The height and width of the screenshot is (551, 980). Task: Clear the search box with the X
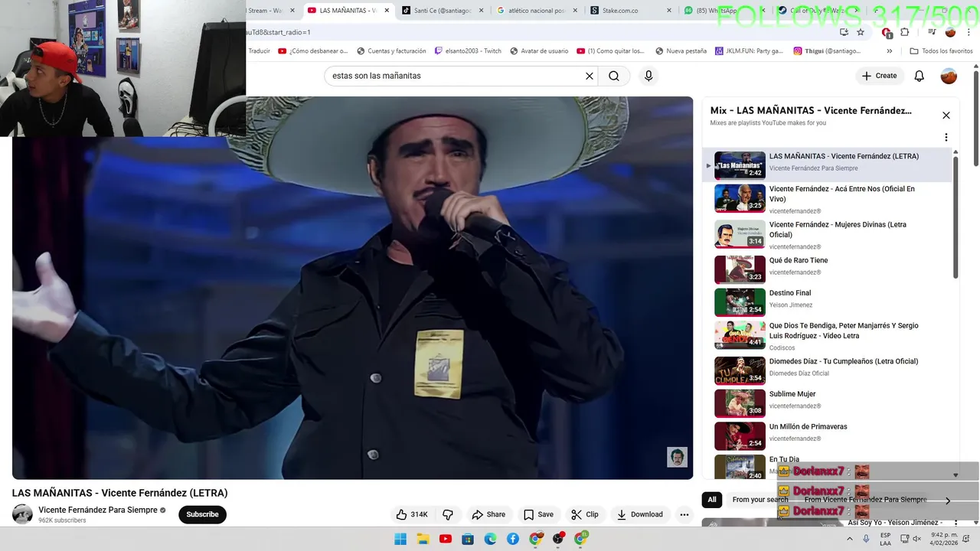click(x=590, y=76)
